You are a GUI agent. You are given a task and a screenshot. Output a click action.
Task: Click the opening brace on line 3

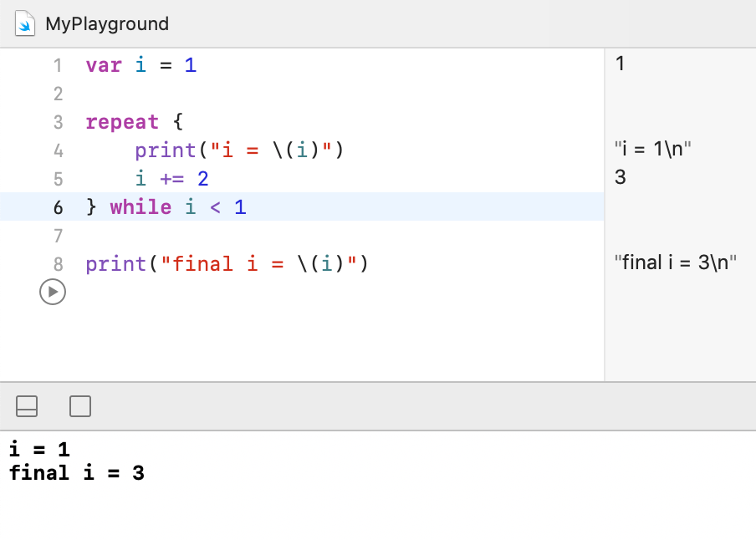tap(178, 121)
